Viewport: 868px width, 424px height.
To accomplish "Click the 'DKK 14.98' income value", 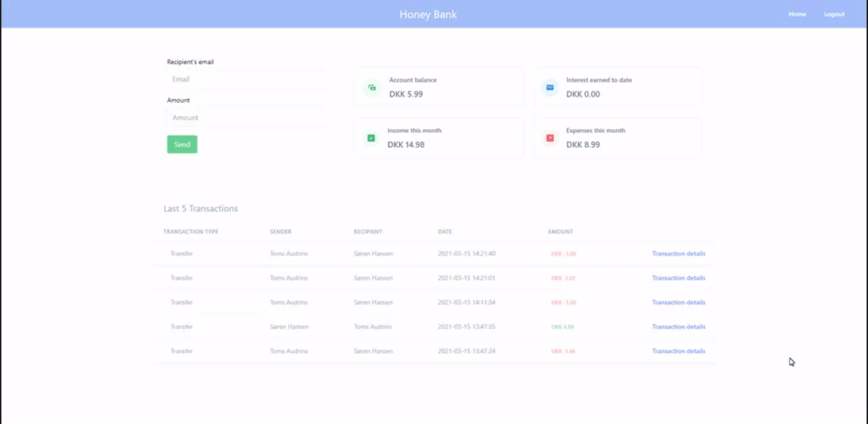I will 405,144.
